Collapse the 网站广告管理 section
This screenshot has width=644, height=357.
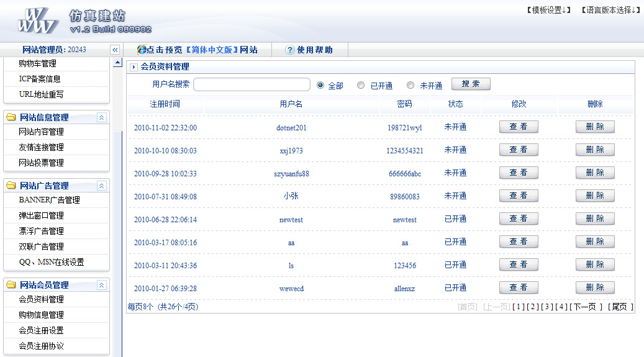coord(102,186)
